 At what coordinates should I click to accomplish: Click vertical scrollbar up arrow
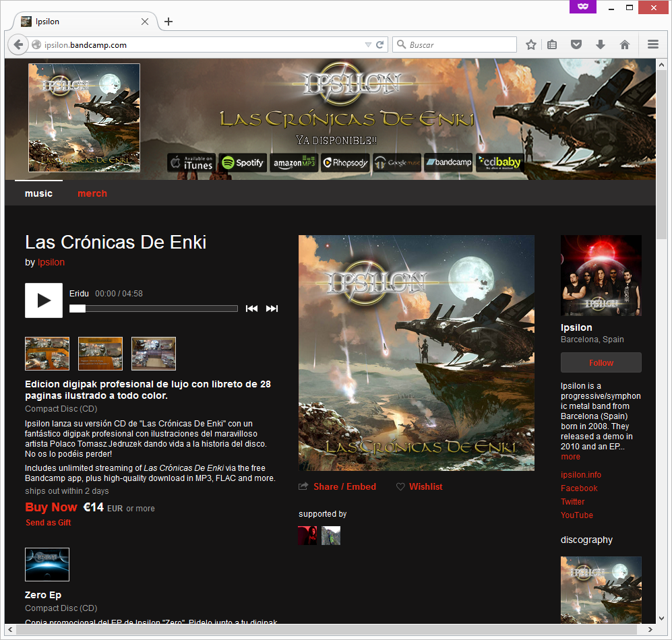pos(661,65)
